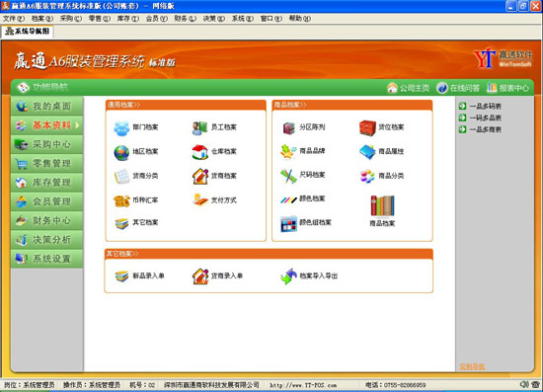Open 货商分类 supplier category icon
The height and width of the screenshot is (392, 543).
121,177
